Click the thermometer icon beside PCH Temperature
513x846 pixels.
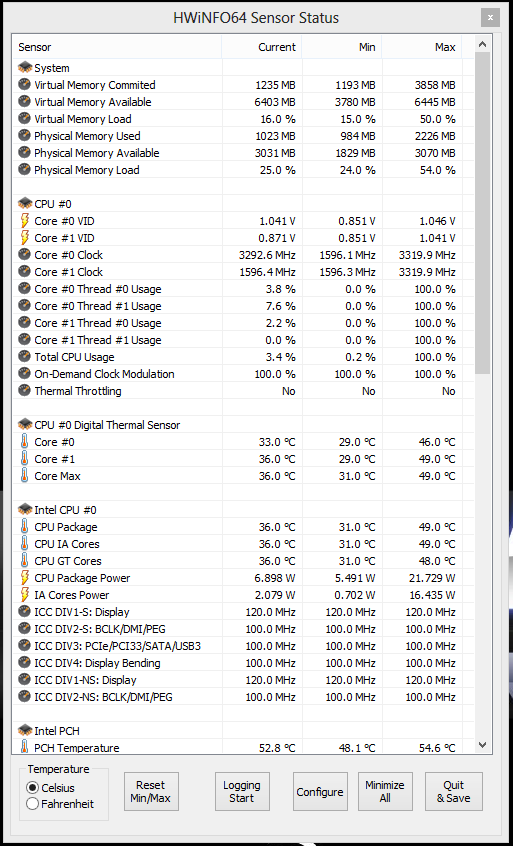(x=24, y=747)
